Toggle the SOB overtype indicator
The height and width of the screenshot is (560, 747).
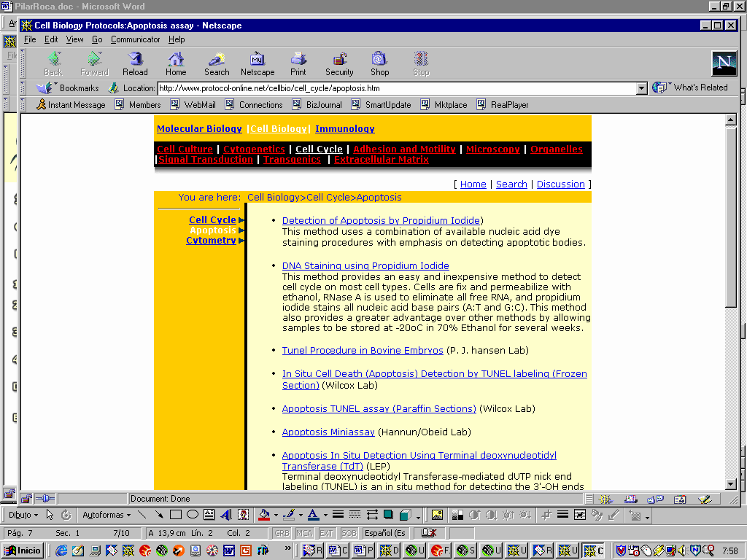coord(349,533)
